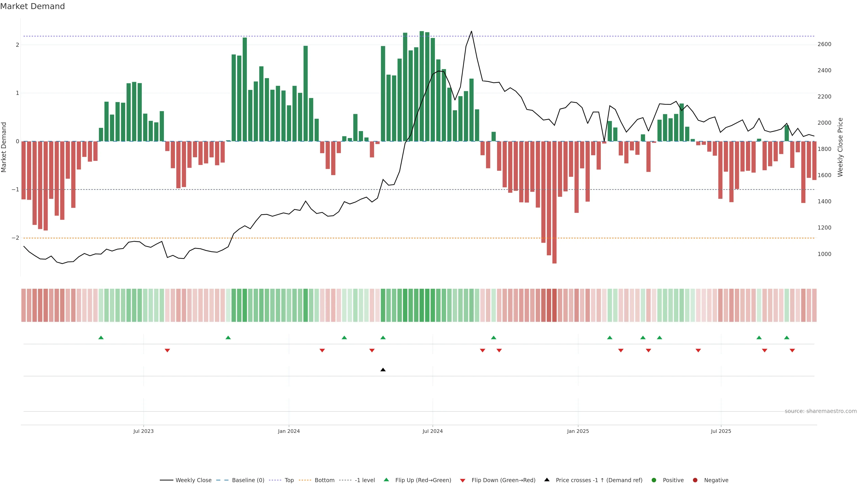
Task: Click the Positive green dot legend
Action: [654, 480]
